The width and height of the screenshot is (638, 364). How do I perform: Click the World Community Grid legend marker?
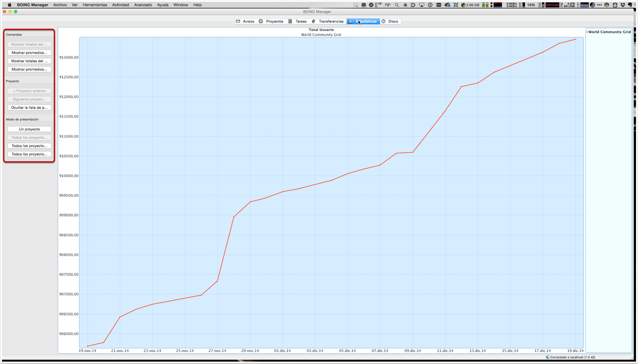[x=587, y=32]
